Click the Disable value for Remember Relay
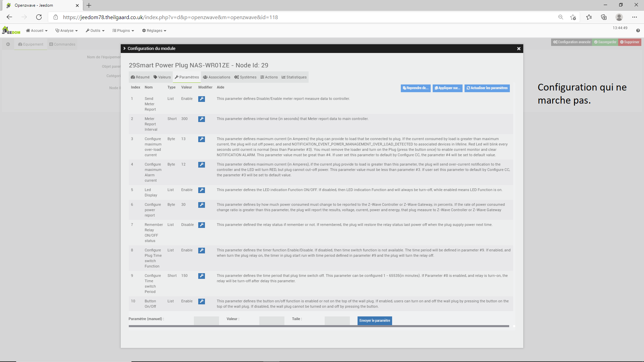This screenshot has height=362, width=644. [x=187, y=225]
